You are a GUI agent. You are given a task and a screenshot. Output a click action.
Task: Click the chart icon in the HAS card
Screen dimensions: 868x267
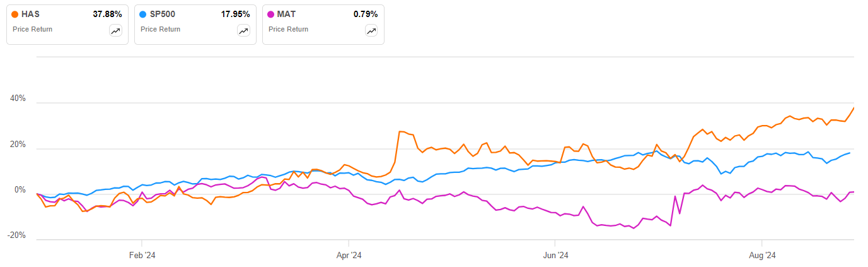coord(115,31)
